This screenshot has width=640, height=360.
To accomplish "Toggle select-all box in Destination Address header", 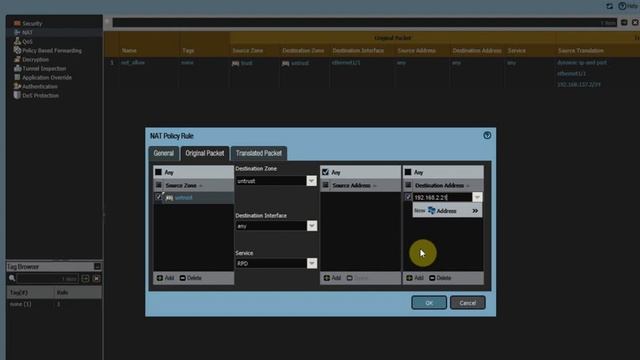I will pos(408,185).
